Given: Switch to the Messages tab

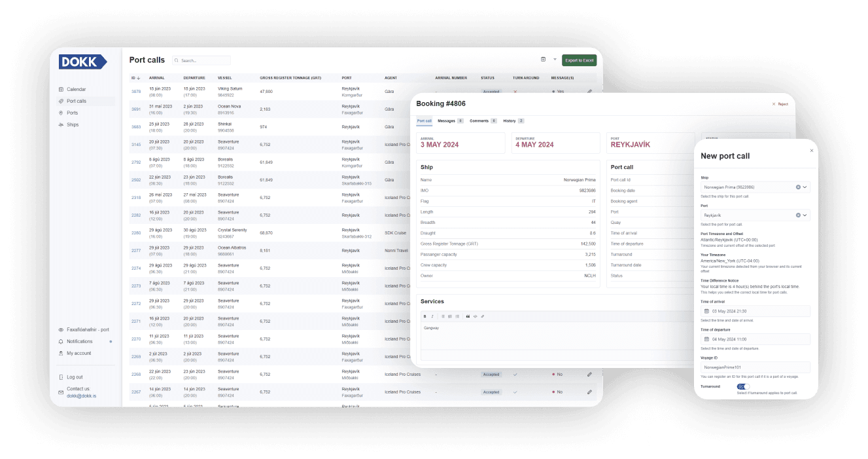Looking at the screenshot, I should (446, 121).
